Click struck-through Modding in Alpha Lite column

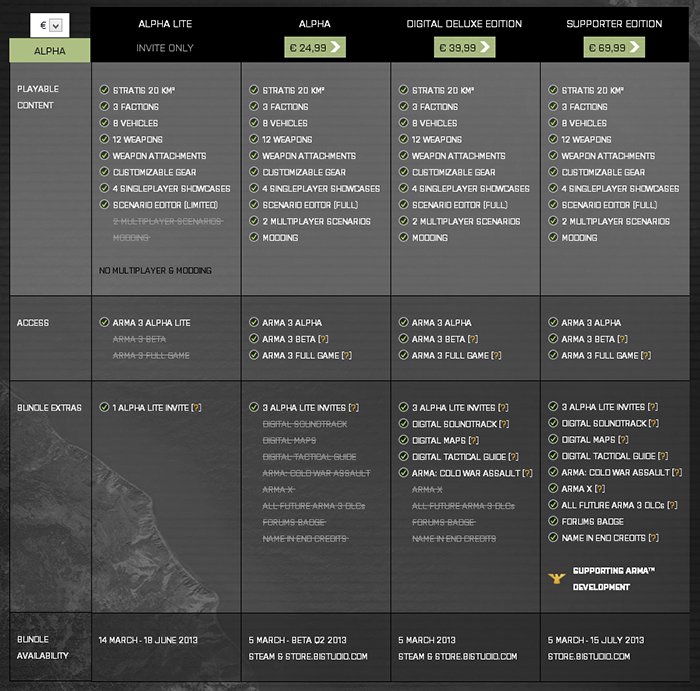131,238
